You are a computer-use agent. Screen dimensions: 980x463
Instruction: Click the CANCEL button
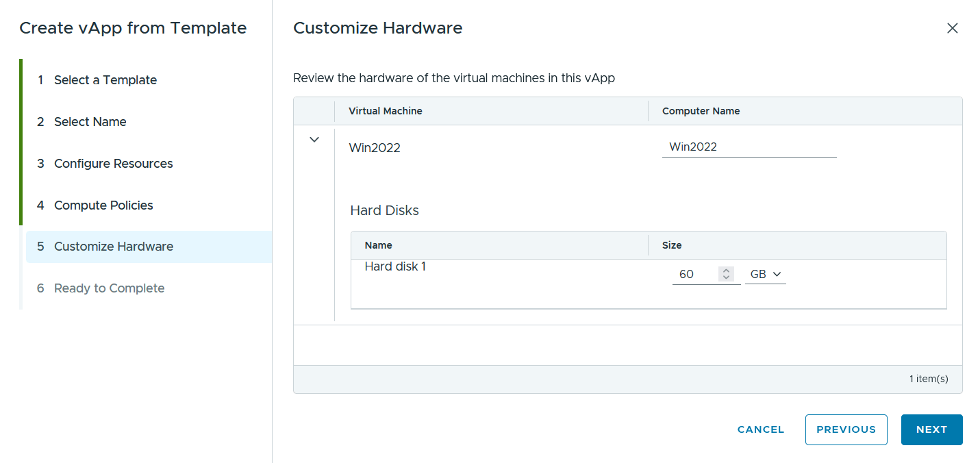[761, 429]
